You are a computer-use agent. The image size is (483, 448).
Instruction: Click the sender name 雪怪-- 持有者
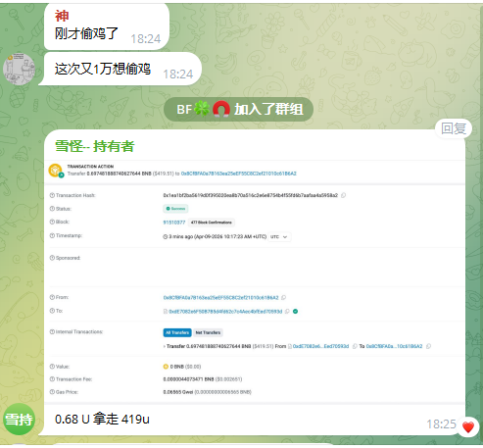point(95,146)
